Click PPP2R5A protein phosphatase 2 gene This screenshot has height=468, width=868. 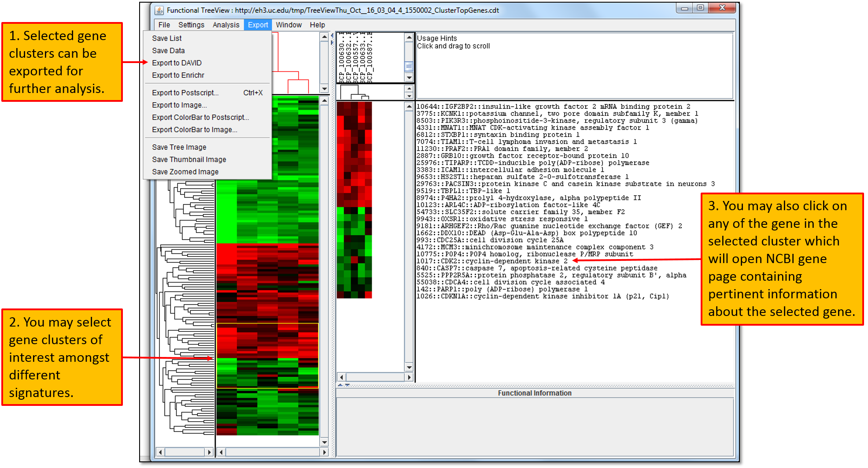coord(551,275)
